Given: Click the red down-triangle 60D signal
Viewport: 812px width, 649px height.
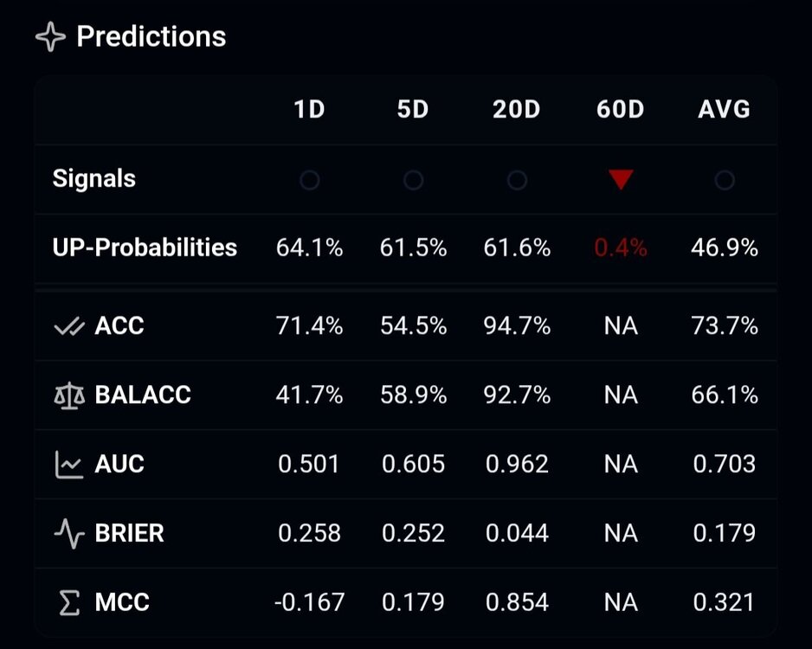Looking at the screenshot, I should pos(620,179).
